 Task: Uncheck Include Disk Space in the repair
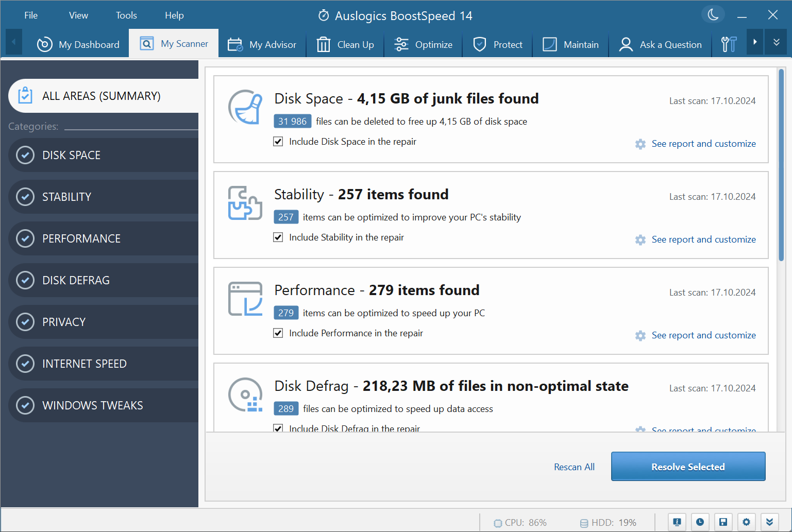(278, 141)
